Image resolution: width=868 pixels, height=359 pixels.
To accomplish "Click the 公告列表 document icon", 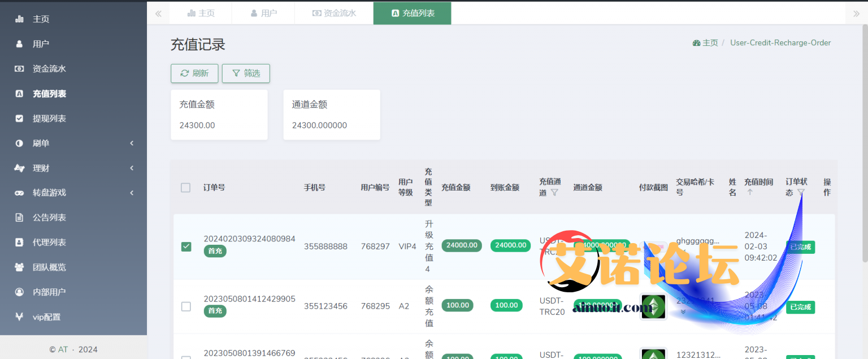I will [x=19, y=217].
